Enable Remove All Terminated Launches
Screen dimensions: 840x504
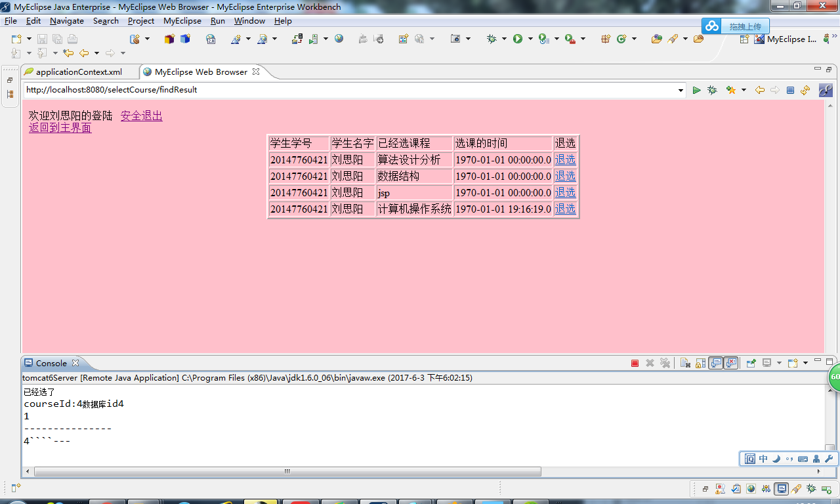[x=665, y=363]
